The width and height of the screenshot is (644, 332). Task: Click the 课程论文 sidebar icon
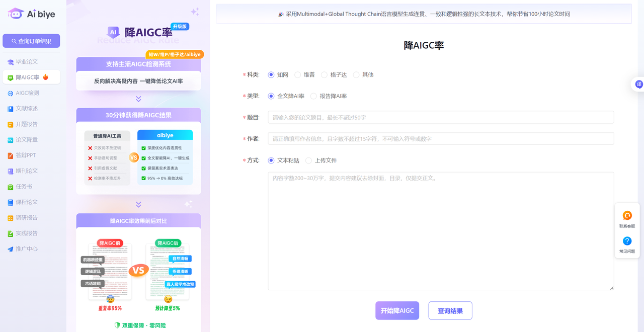click(11, 202)
